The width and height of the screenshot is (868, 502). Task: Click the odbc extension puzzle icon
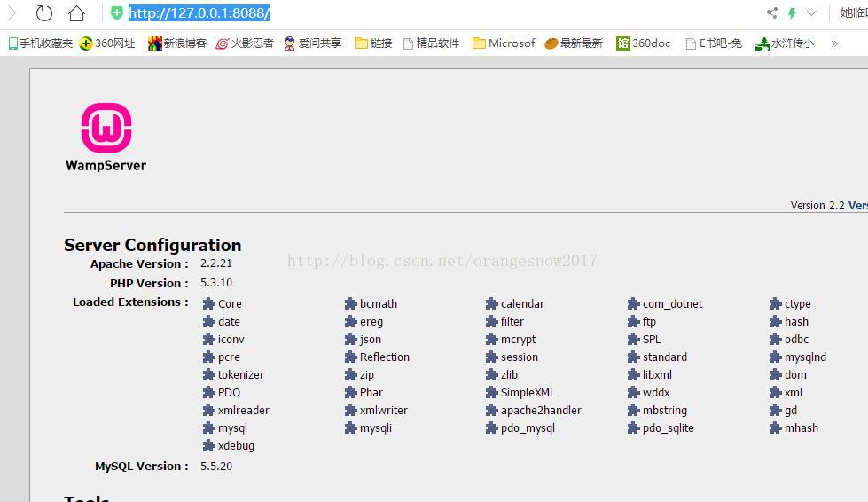click(775, 339)
